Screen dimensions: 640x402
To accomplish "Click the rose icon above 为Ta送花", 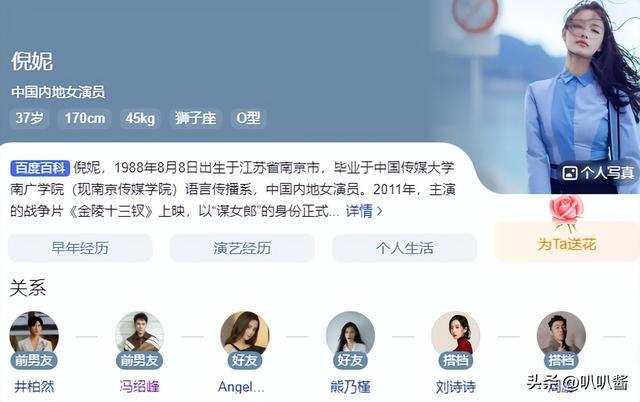I will 567,213.
